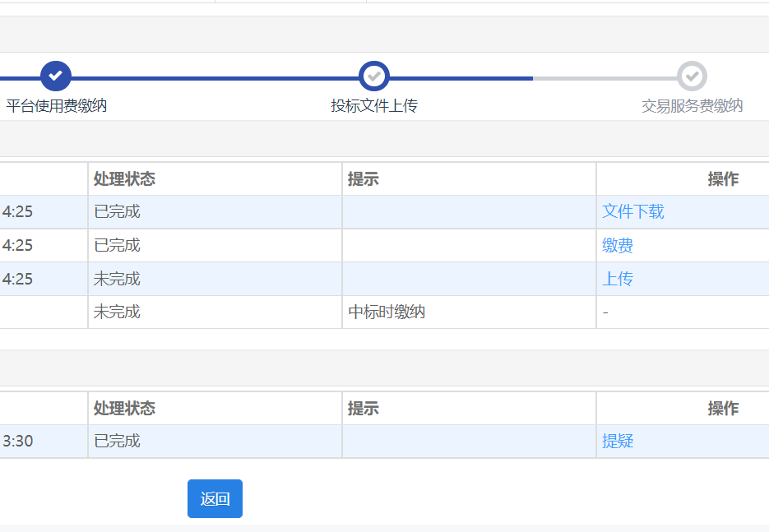Screen dimensions: 769x532
Task: Open the 提疑 link in lower table
Action: (x=617, y=441)
